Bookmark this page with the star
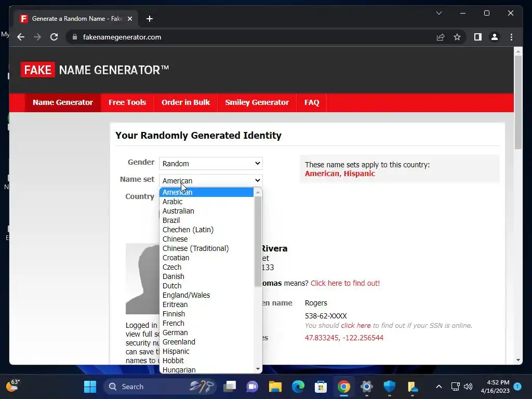Screen dimensions: 532x399 tap(457, 37)
